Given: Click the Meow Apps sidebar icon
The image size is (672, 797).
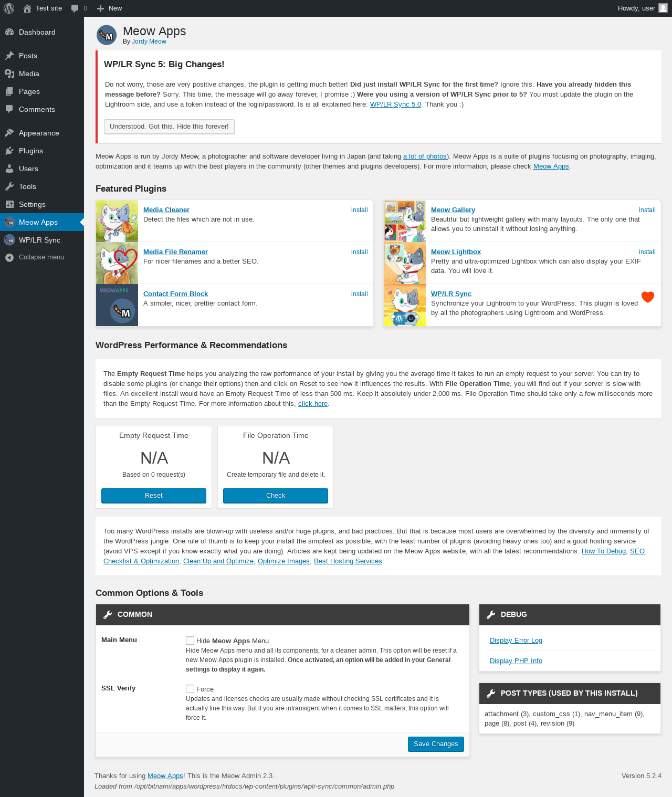Looking at the screenshot, I should pos(9,222).
